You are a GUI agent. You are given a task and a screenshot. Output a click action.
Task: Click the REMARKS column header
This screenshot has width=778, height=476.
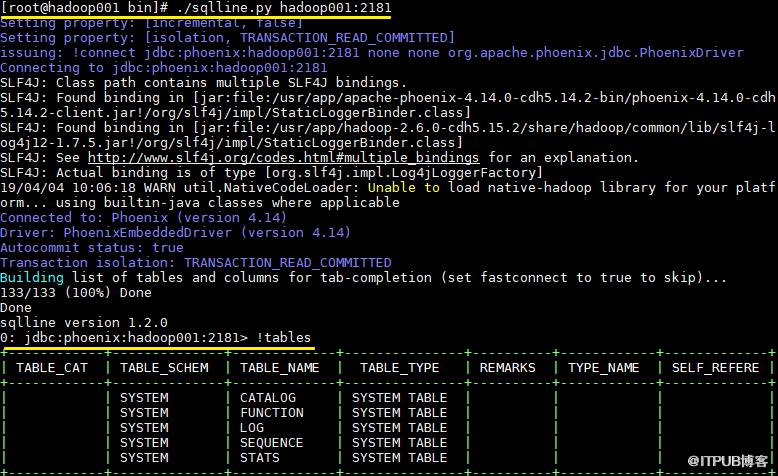tap(507, 368)
